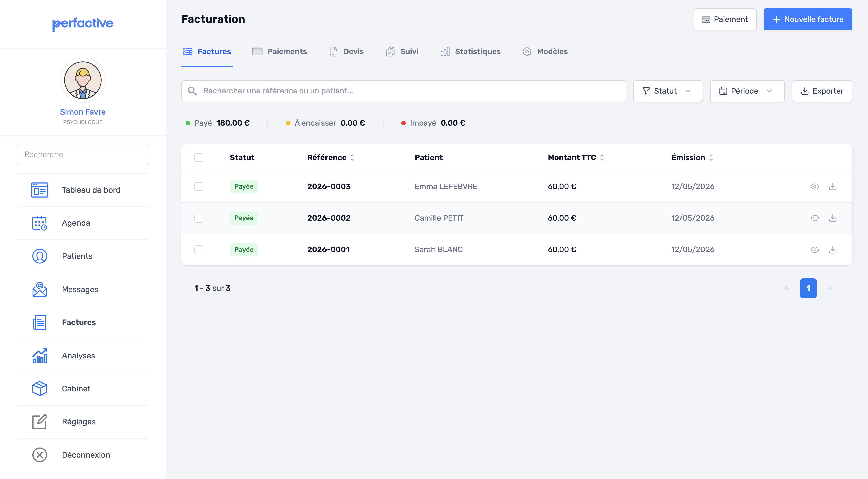Image resolution: width=868 pixels, height=479 pixels.
Task: Check the Camille PETIT invoice row
Action: 199,218
